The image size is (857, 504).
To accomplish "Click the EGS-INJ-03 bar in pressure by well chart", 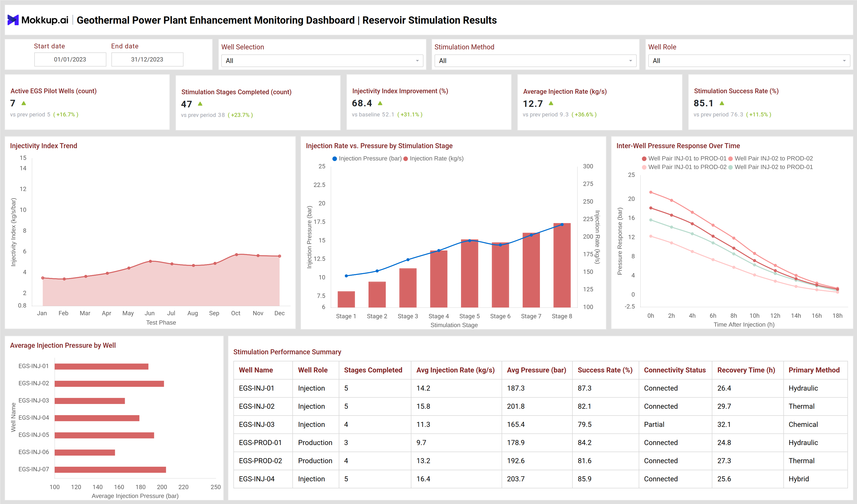I will pos(90,401).
